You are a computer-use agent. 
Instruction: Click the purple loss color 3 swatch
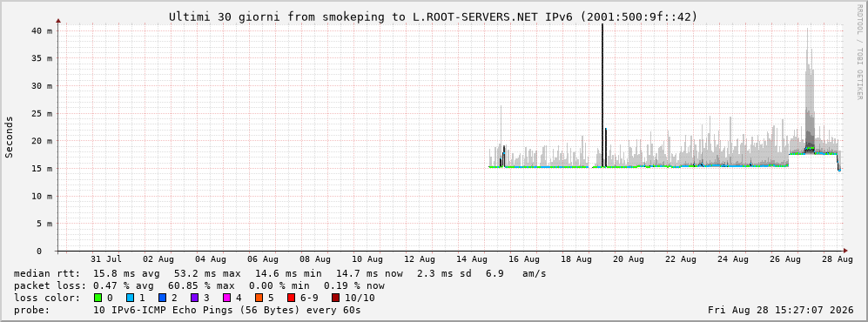pyautogui.click(x=195, y=298)
